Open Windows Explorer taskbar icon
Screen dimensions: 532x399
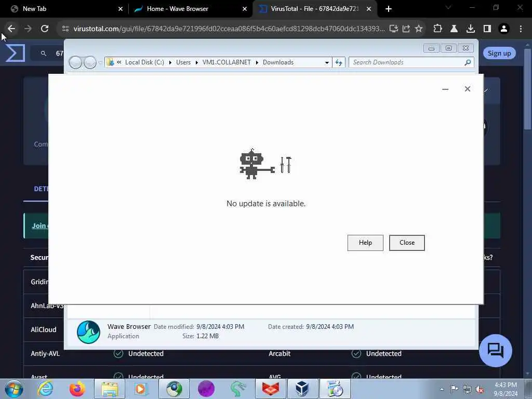tap(109, 389)
